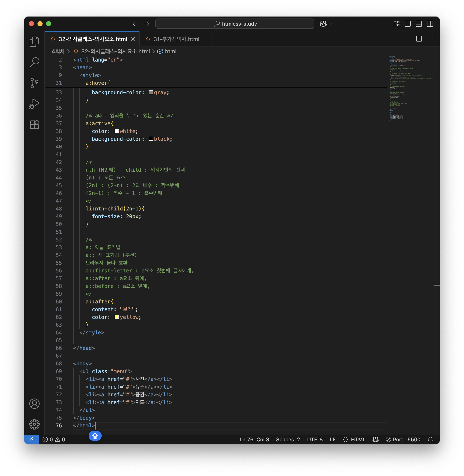The image size is (464, 476).
Task: Open the Manage gear menu
Action: [34, 424]
